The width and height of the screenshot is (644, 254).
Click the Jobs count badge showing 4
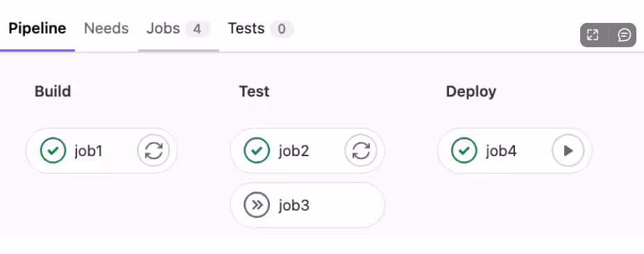tap(197, 29)
